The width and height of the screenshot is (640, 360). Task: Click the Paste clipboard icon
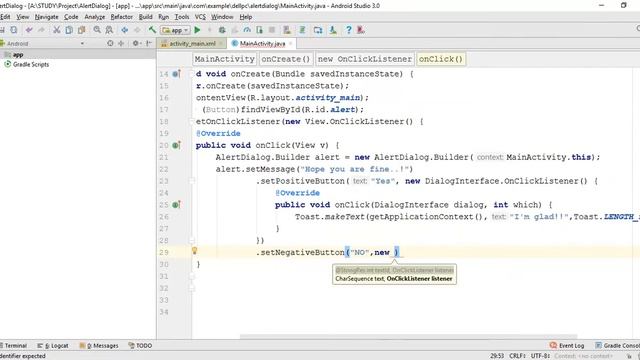pyautogui.click(x=82, y=30)
